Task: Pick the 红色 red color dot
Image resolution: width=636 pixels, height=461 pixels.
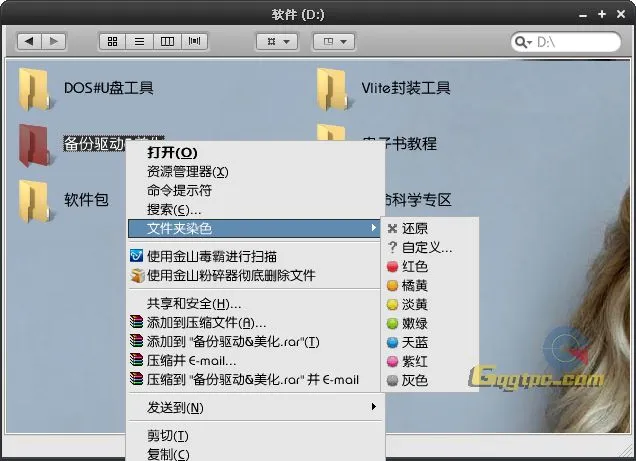Action: pyautogui.click(x=392, y=266)
